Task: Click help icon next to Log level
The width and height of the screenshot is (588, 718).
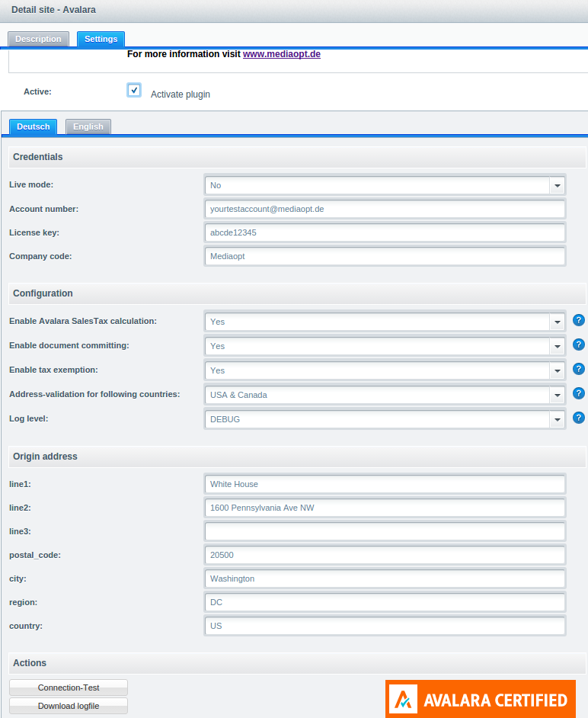Action: pos(578,418)
